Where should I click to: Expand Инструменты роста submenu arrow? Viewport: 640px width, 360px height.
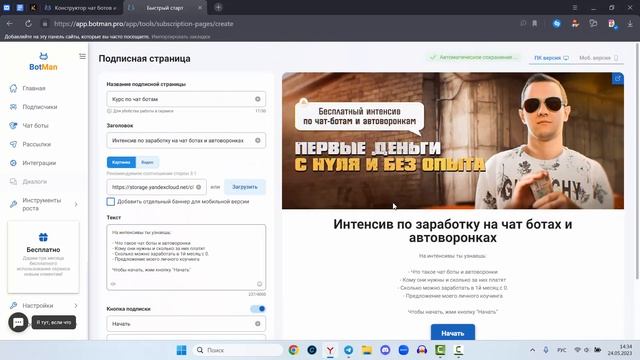coord(76,204)
